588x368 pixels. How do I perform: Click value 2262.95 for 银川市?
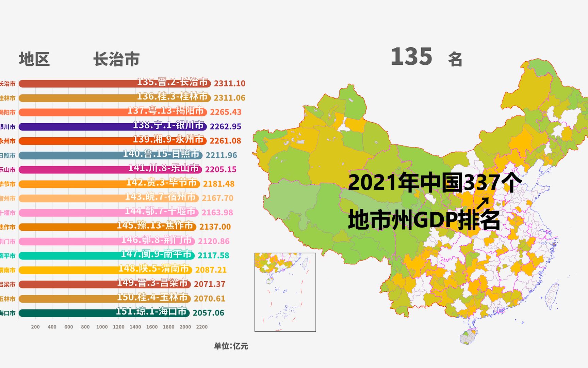[226, 126]
